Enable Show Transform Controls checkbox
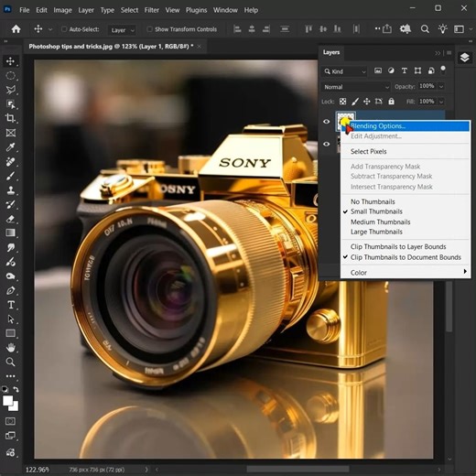This screenshot has height=476, width=476. point(149,29)
